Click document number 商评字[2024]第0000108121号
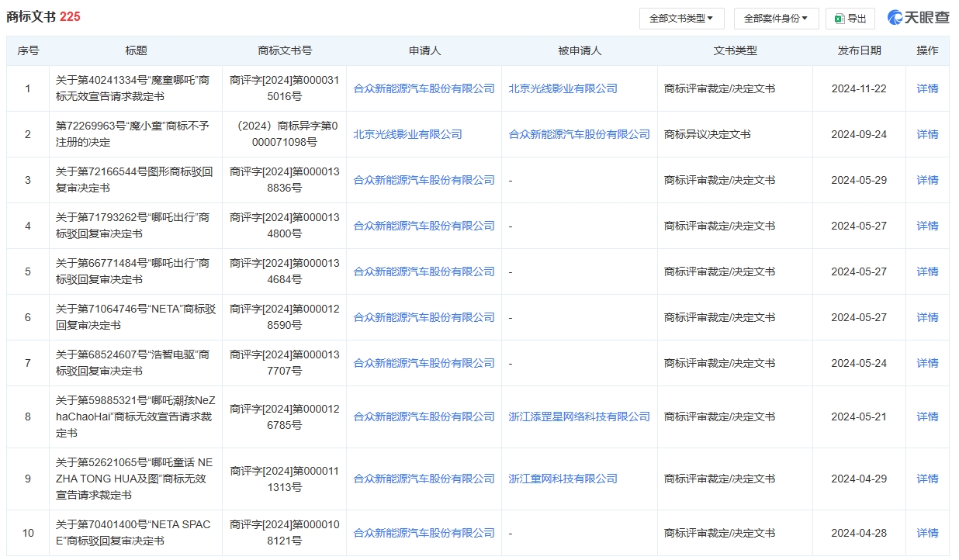 point(285,533)
